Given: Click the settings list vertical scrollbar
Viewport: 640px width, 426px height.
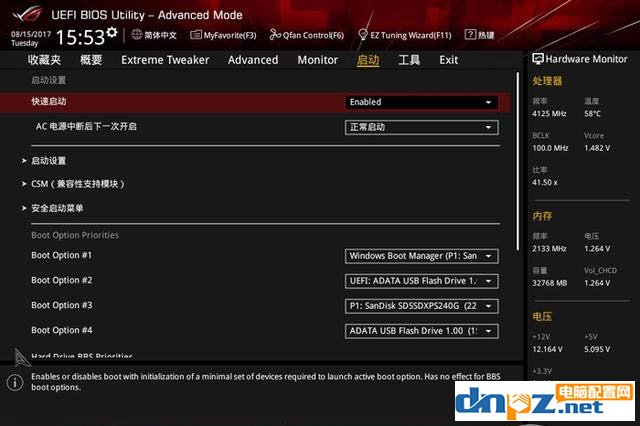Looking at the screenshot, I should pos(518,161).
